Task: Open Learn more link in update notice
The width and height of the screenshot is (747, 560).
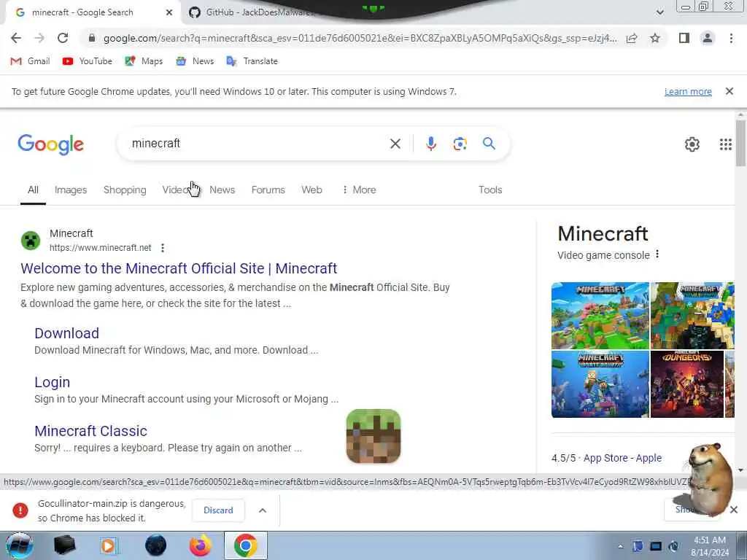Action: pos(688,91)
